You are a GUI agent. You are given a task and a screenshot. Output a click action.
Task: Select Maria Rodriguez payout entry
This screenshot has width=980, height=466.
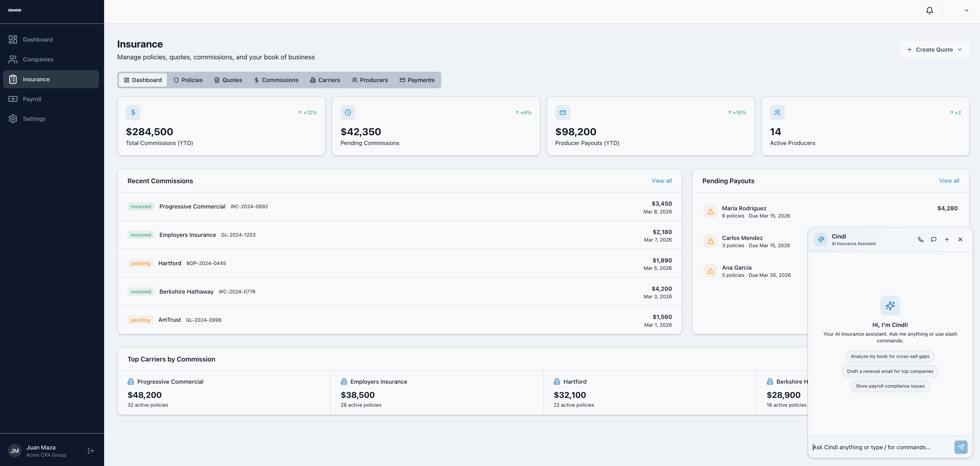(x=830, y=212)
